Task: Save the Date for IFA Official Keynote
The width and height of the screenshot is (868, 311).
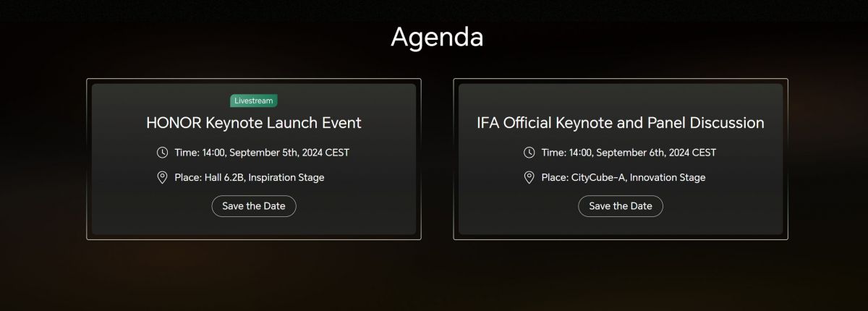Action: [x=621, y=206]
